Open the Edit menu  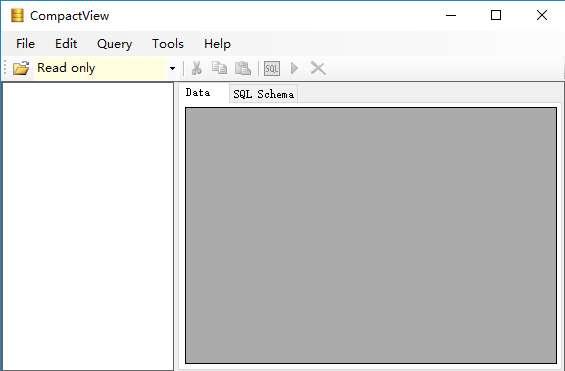click(66, 44)
